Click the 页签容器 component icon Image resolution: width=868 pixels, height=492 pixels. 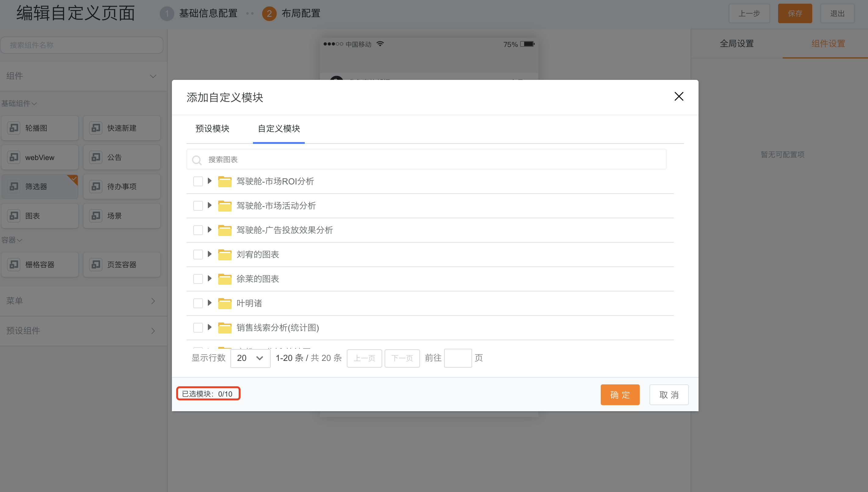tap(96, 265)
